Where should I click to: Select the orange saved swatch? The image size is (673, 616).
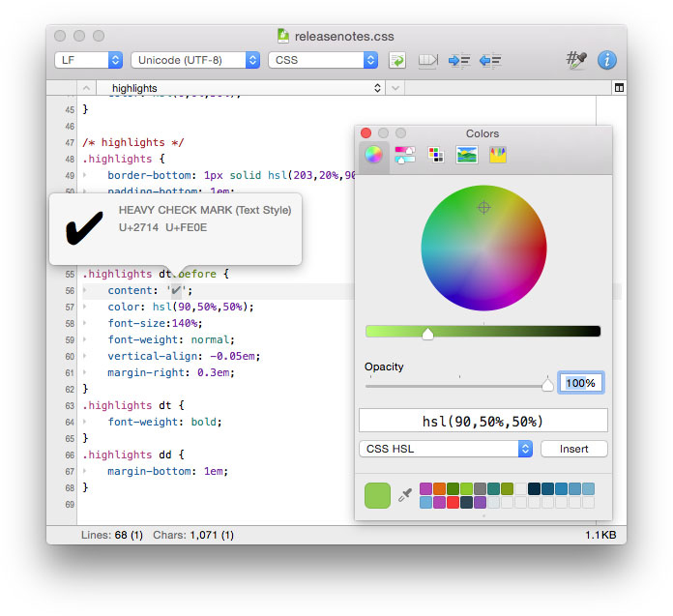[439, 488]
